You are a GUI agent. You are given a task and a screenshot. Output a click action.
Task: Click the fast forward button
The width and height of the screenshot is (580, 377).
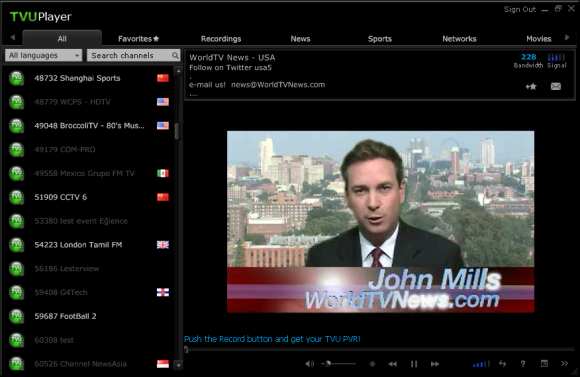tap(435, 364)
